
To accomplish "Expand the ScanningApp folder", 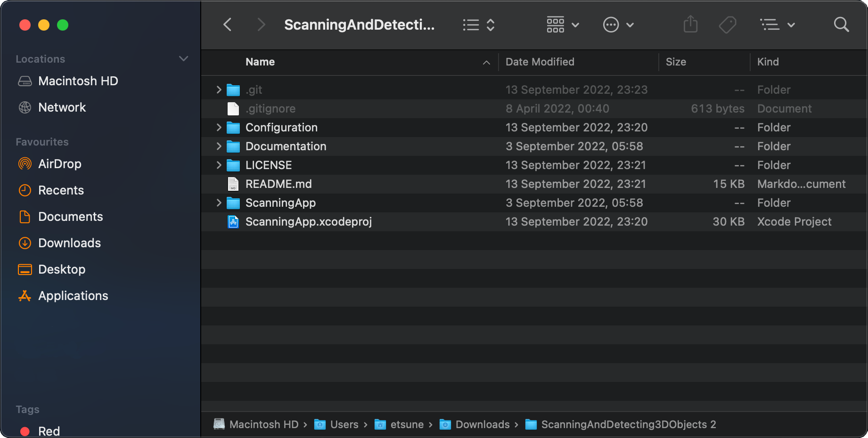I will [x=219, y=203].
